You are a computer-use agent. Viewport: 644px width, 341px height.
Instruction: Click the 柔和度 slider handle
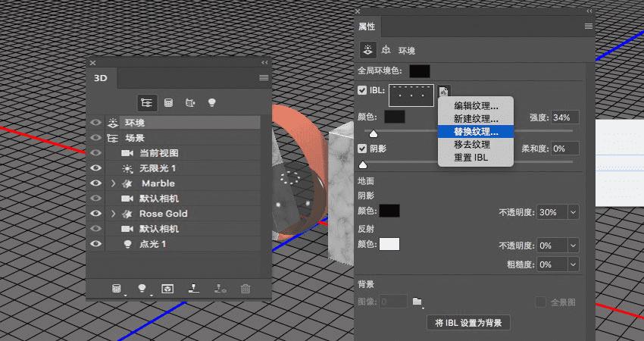[x=363, y=164]
